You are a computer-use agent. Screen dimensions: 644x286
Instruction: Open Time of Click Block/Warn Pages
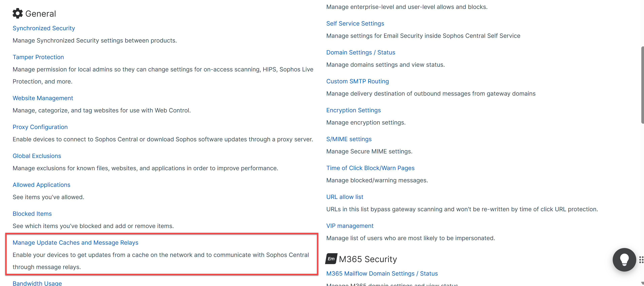point(370,168)
